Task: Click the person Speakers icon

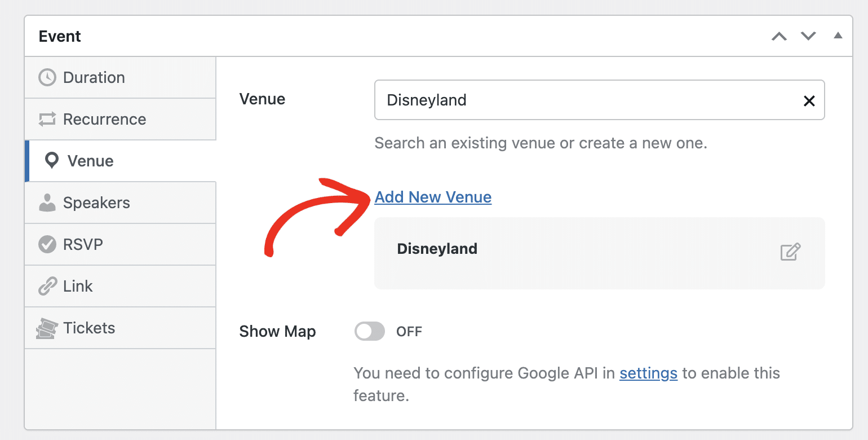Action: click(47, 203)
